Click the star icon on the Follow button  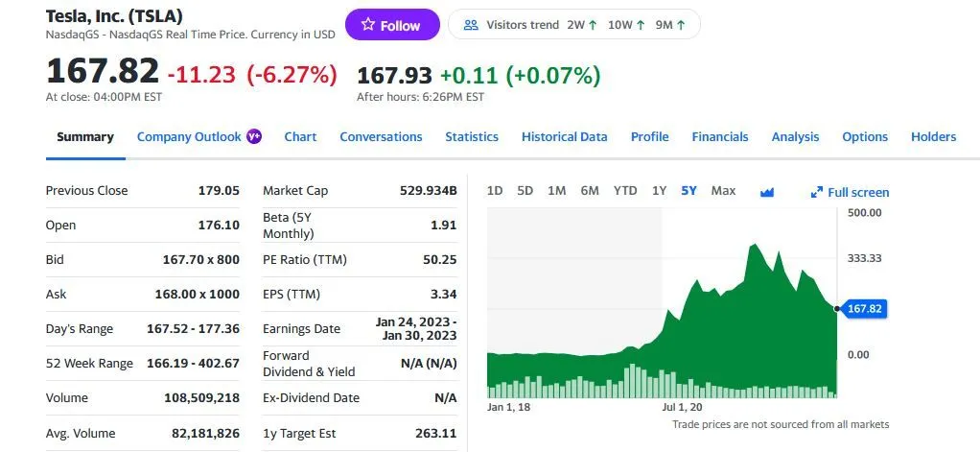pyautogui.click(x=366, y=26)
